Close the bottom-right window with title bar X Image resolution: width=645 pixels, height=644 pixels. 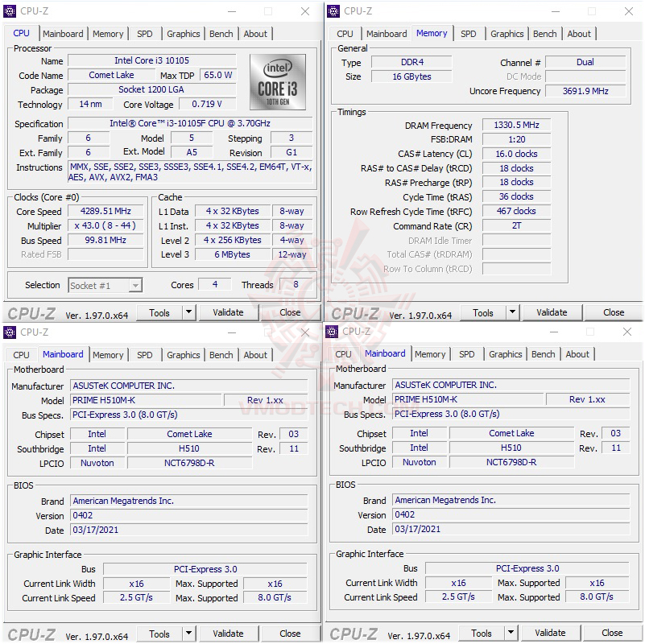coord(627,332)
